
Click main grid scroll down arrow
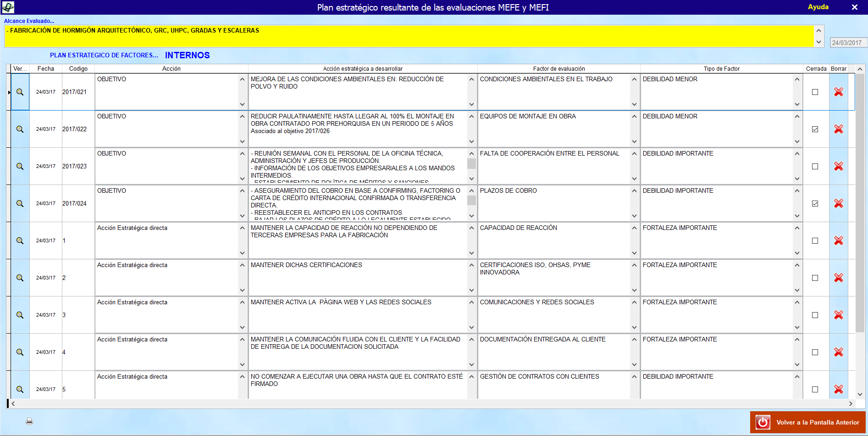tap(860, 394)
